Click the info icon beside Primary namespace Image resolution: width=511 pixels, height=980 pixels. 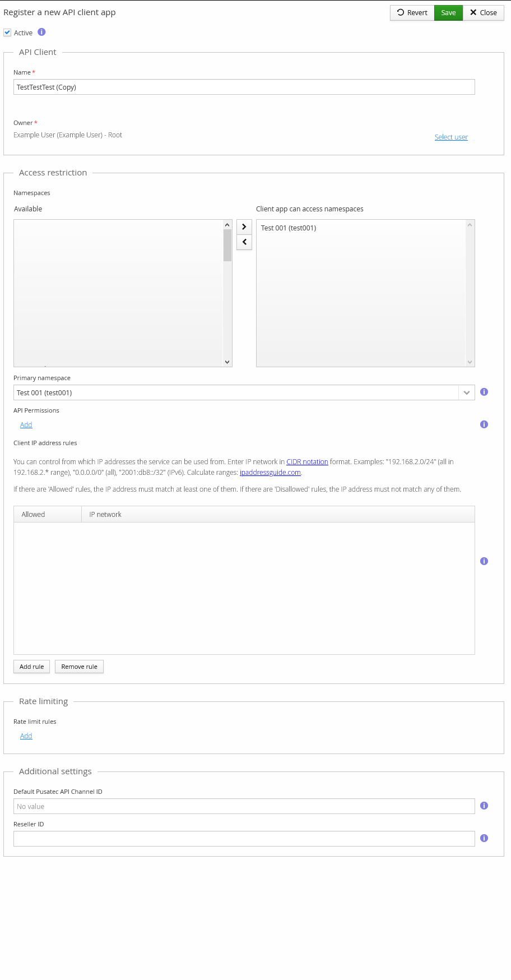click(484, 392)
